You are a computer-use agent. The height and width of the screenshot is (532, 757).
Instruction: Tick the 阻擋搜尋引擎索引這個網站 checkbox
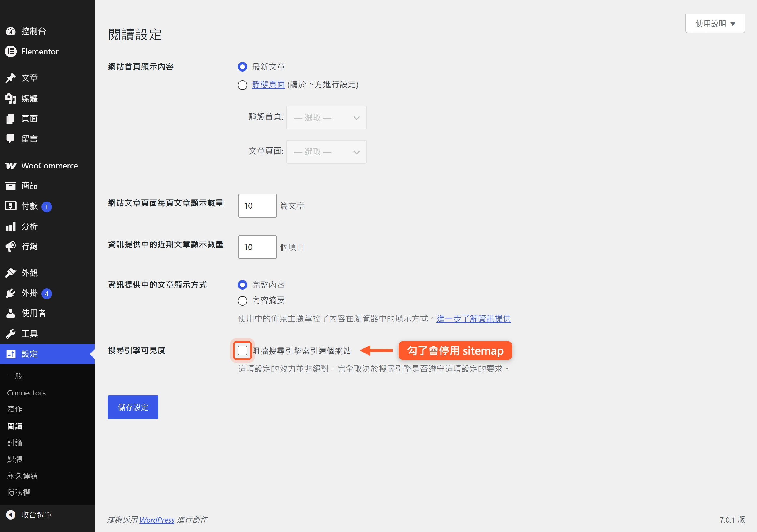(242, 351)
